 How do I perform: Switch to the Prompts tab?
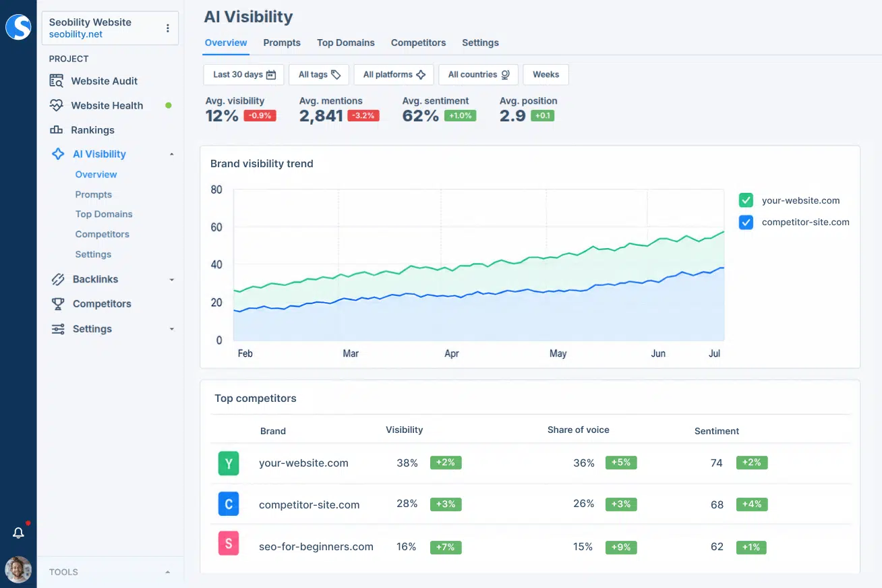click(x=282, y=42)
